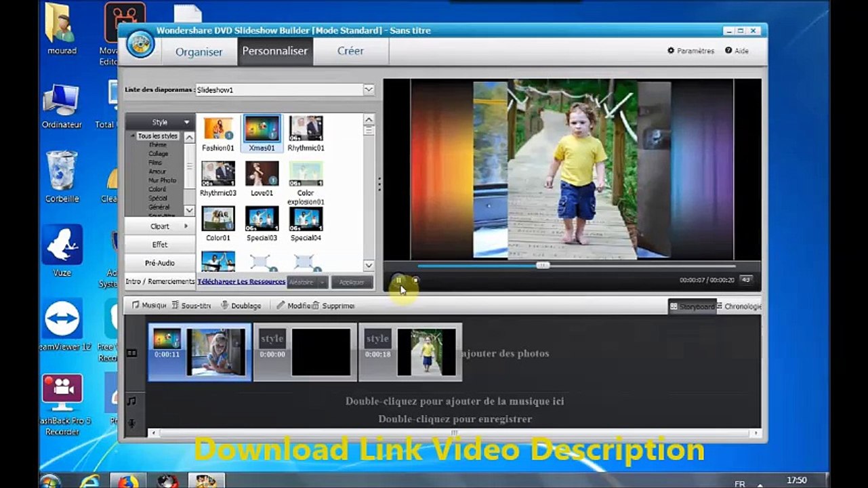Open Paramètres settings
Screen dimensions: 868x488
click(x=691, y=51)
